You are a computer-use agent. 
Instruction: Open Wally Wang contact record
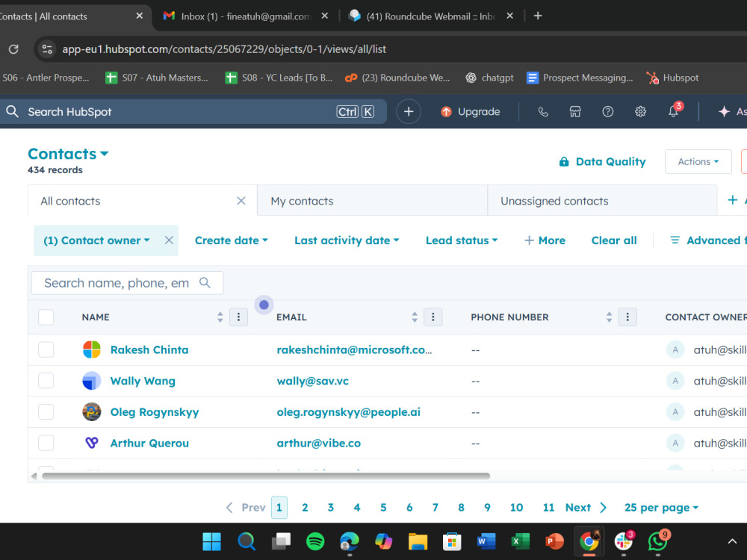pyautogui.click(x=143, y=381)
